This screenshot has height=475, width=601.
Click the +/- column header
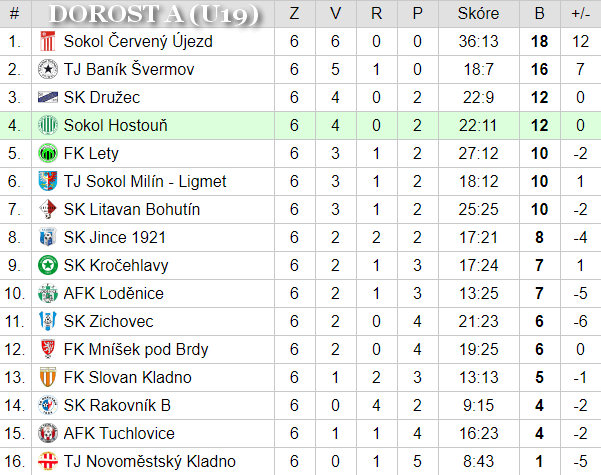tap(580, 13)
